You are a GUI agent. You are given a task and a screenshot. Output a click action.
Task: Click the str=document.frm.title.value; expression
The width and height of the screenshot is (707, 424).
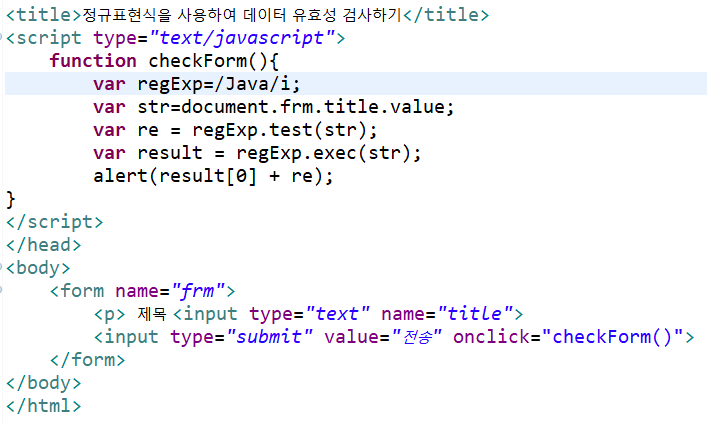296,107
